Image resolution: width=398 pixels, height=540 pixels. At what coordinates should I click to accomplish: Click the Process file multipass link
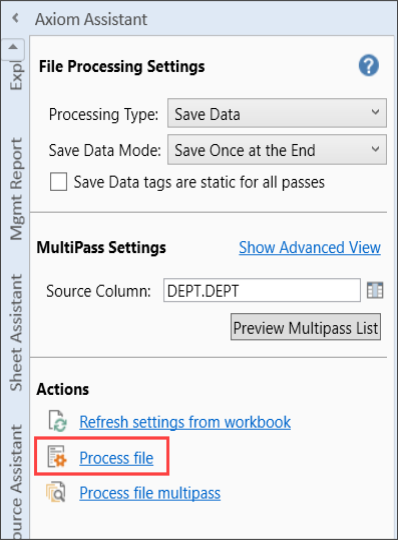[150, 493]
